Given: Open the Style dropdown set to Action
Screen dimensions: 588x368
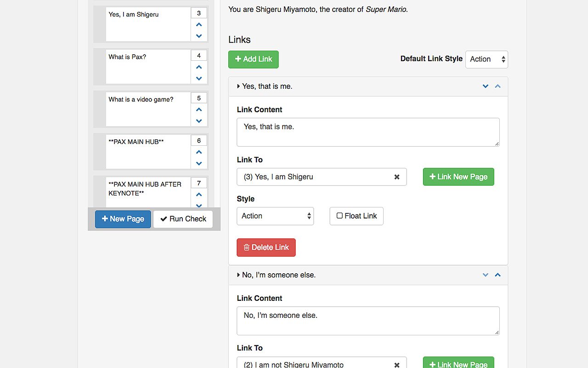Looking at the screenshot, I should tap(275, 216).
